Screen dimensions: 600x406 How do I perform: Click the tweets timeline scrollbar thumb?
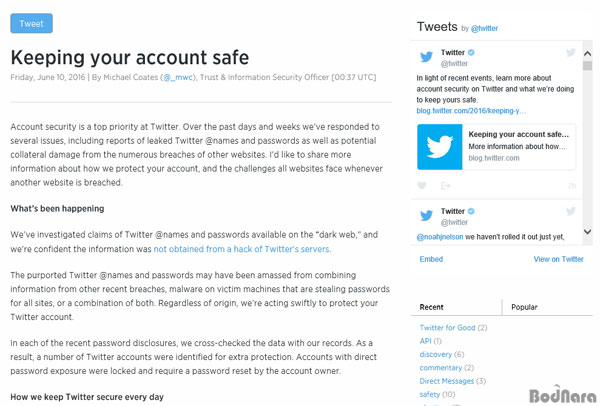click(x=587, y=65)
